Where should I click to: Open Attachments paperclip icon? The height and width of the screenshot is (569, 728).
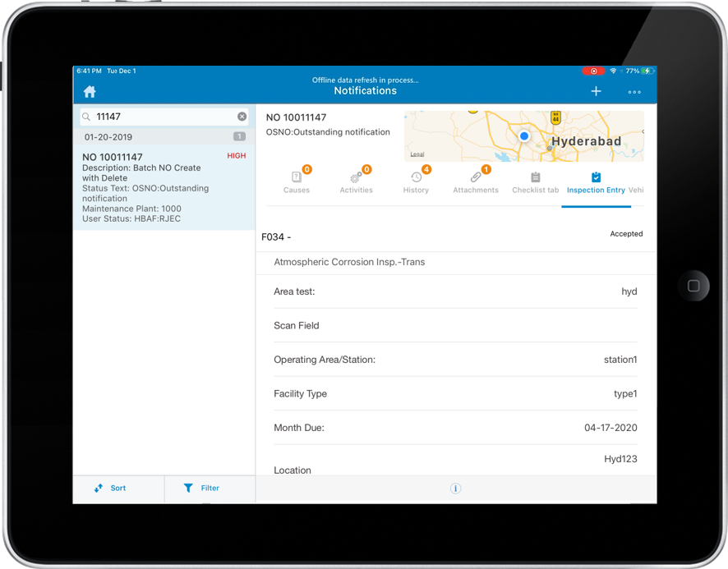tap(476, 181)
